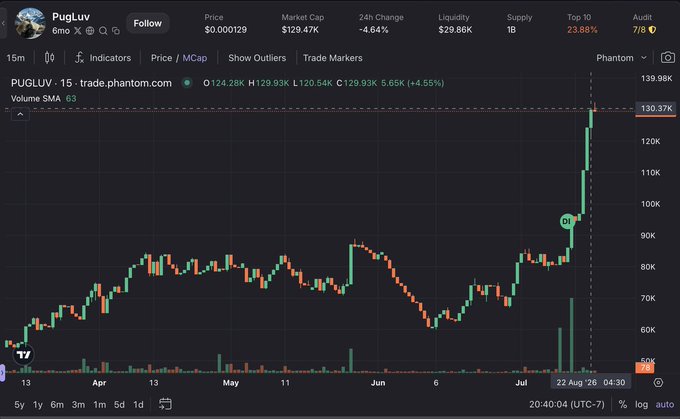Click the Price value $0.000129
Screen dimensions: 680x419
click(226, 29)
